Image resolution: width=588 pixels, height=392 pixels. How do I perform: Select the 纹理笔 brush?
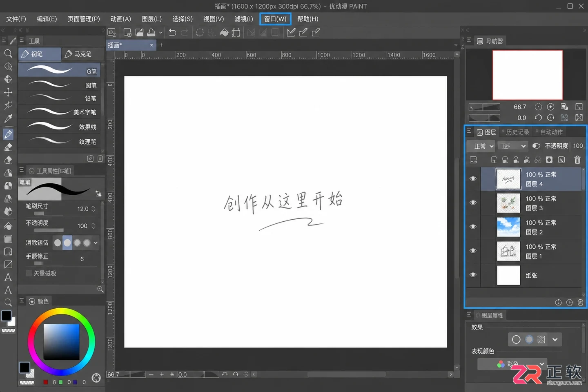(x=59, y=141)
